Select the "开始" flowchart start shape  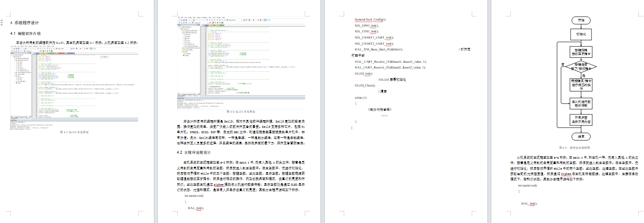coord(581,20)
